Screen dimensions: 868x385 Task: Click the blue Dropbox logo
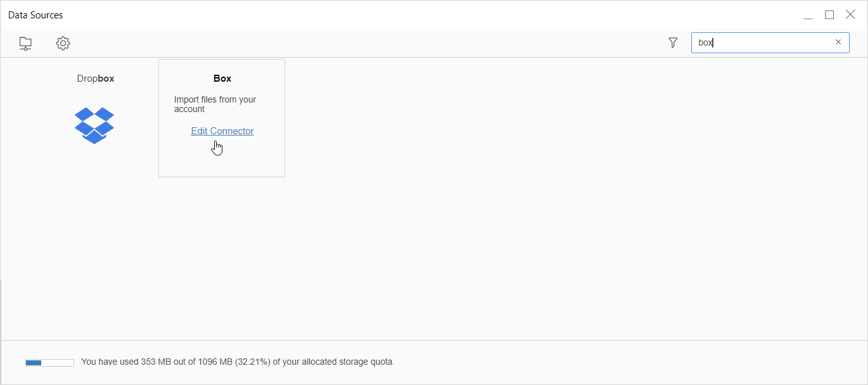coord(94,125)
